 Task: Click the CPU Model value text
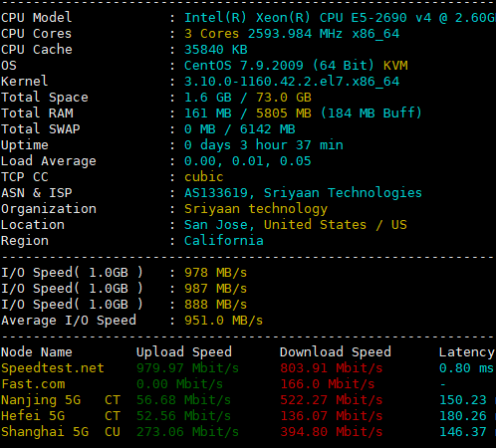(x=340, y=18)
